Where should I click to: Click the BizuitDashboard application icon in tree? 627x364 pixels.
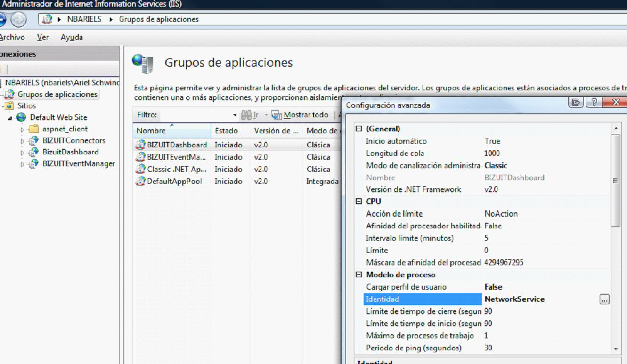click(33, 152)
